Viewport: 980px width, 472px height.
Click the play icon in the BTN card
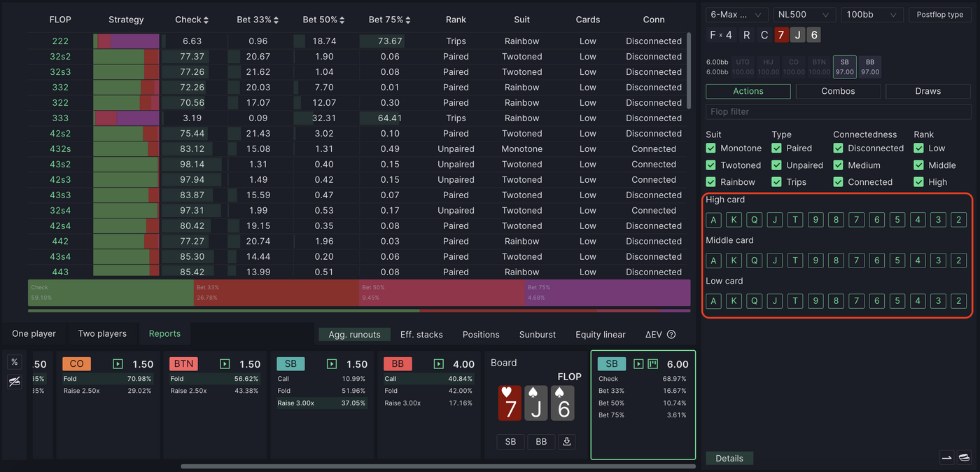click(x=225, y=364)
